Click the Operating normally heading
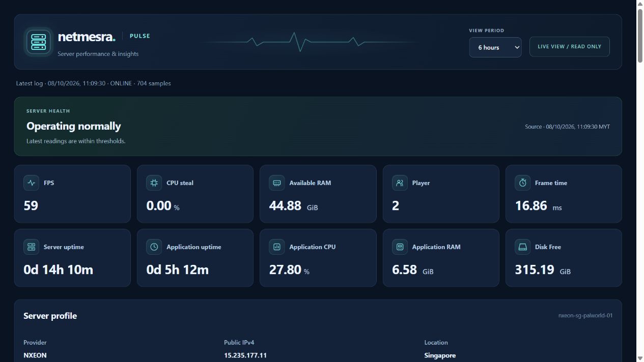 (x=74, y=126)
